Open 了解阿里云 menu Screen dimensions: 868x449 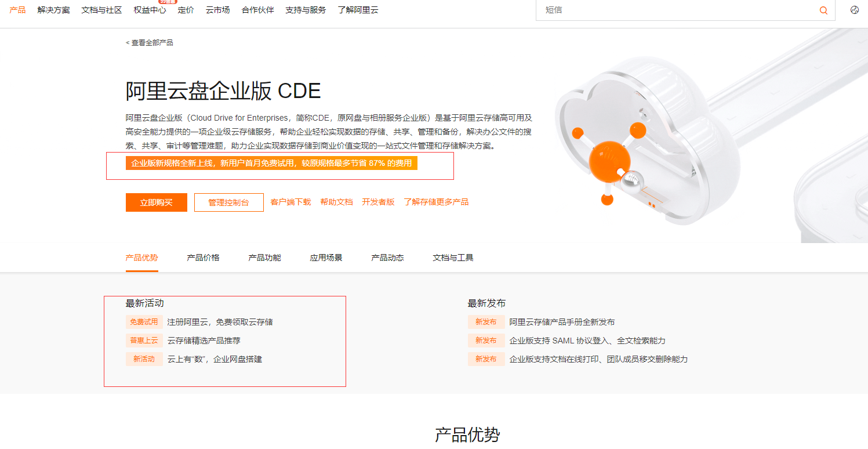pyautogui.click(x=358, y=10)
